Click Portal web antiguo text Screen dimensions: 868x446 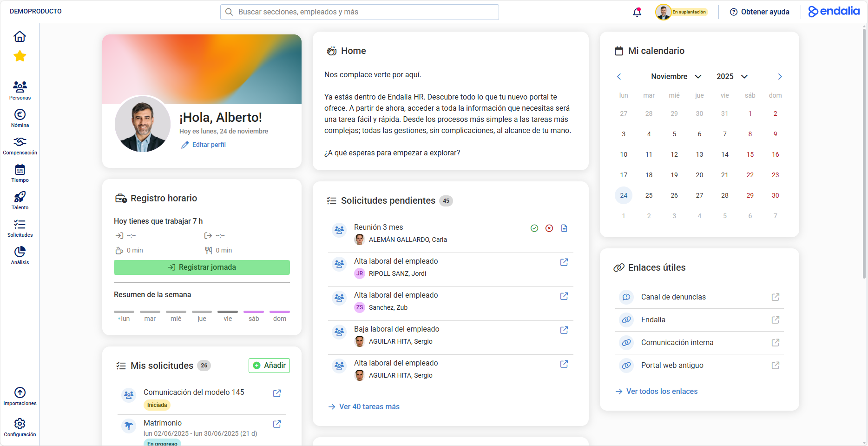[672, 366]
